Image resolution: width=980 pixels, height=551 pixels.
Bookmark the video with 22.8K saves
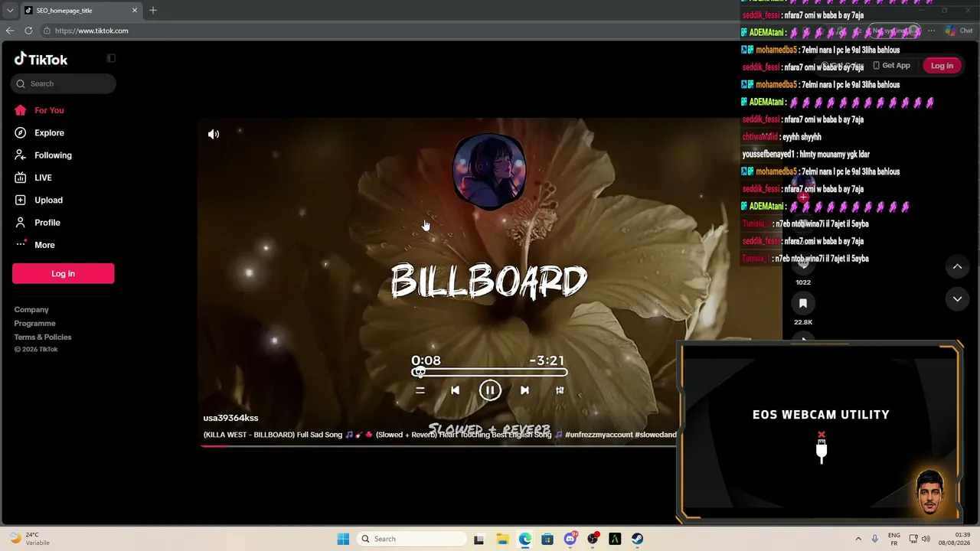pyautogui.click(x=803, y=304)
